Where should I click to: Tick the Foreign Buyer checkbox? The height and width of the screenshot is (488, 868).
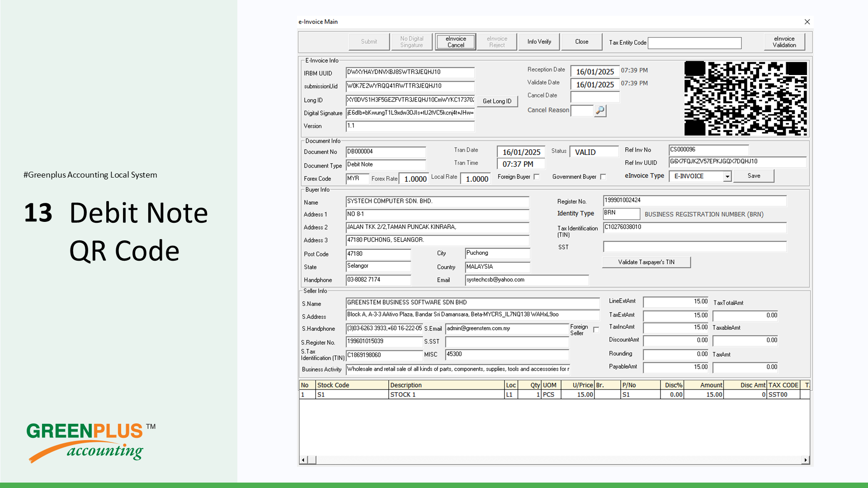coord(537,177)
